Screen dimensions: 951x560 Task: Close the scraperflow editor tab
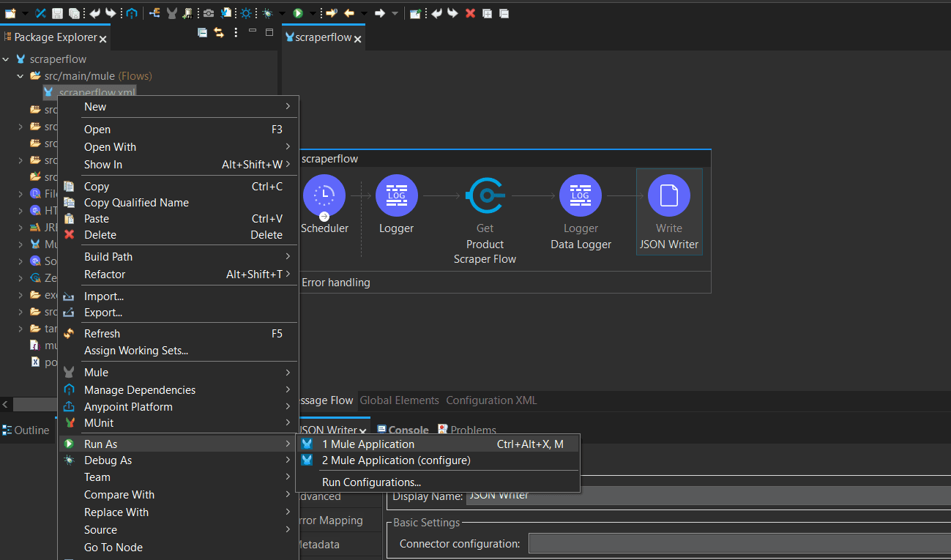pyautogui.click(x=358, y=39)
